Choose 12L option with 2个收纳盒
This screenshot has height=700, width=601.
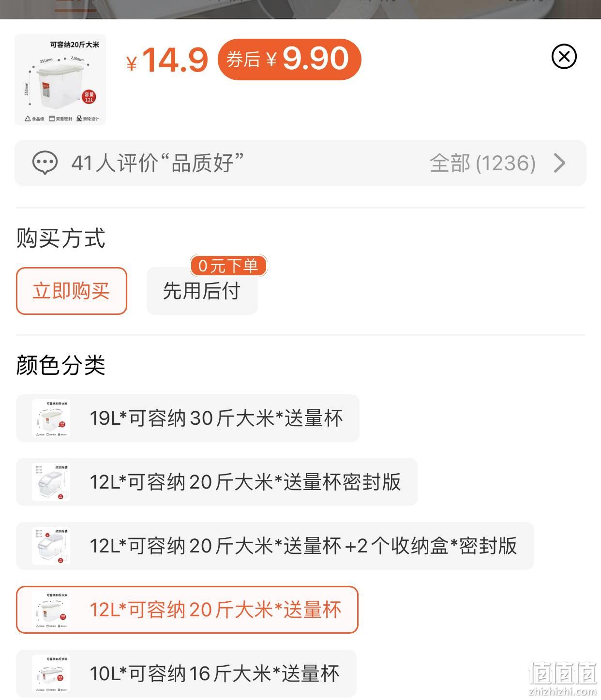click(275, 546)
